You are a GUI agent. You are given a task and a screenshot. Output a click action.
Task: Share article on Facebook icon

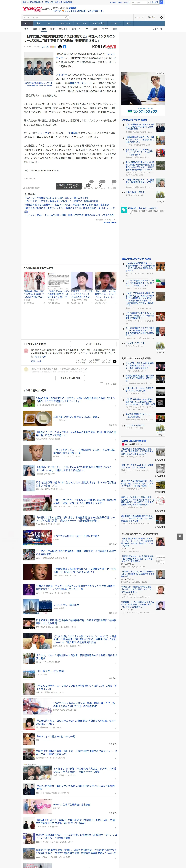coord(64,47)
